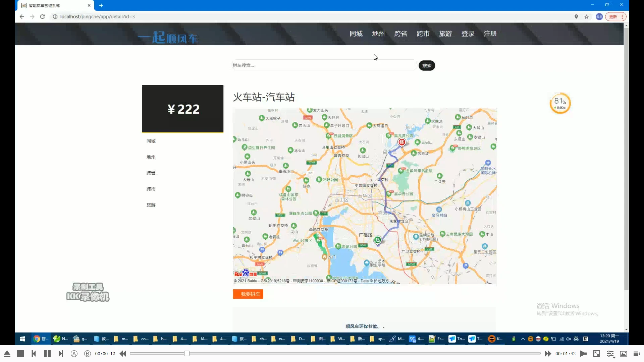
Task: Click the 搜索 search button
Action: tap(427, 65)
